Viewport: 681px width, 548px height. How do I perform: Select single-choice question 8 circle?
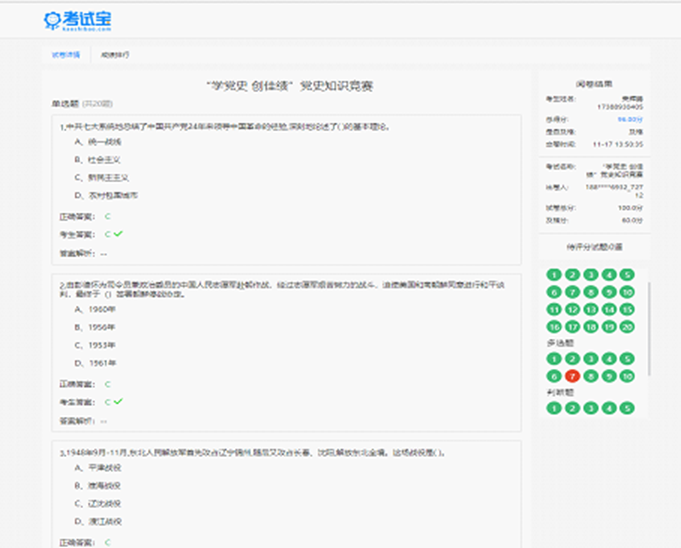tap(590, 292)
